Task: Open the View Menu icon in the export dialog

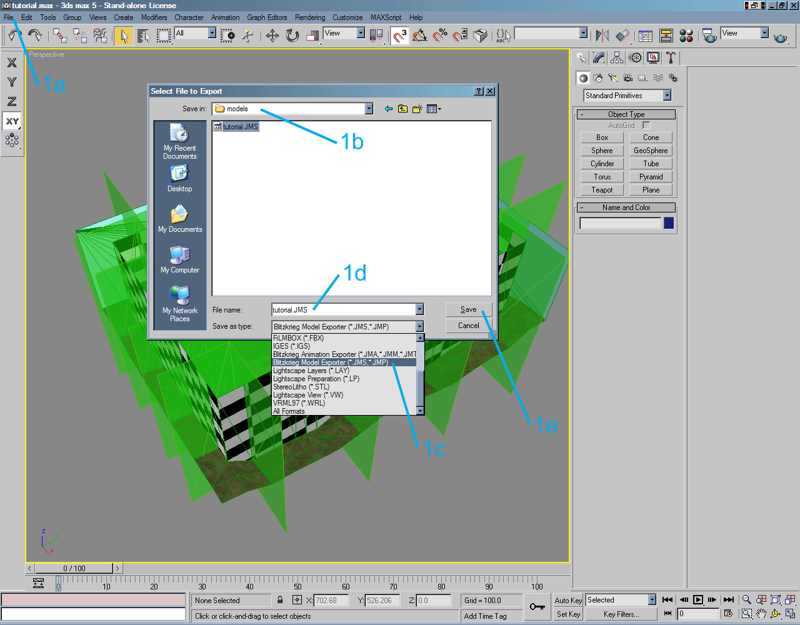Action: click(434, 109)
